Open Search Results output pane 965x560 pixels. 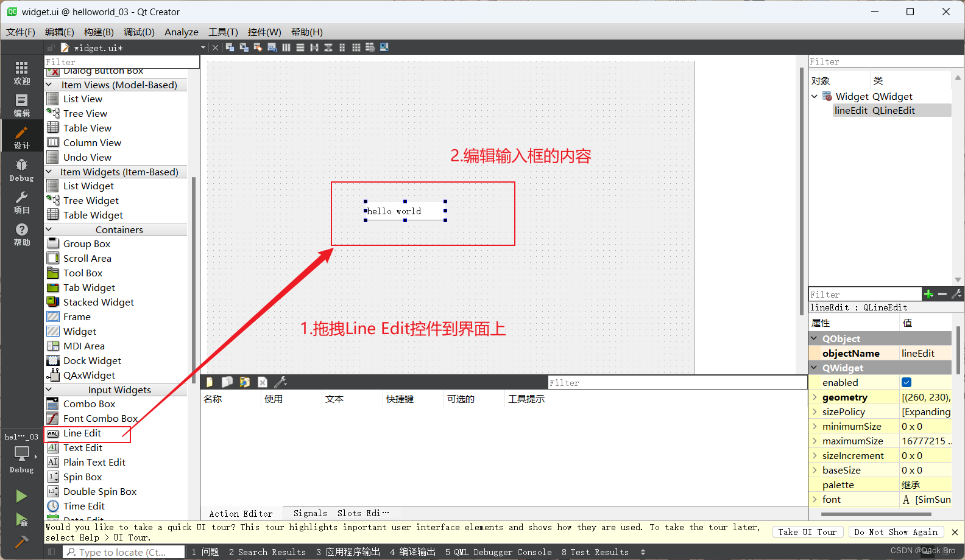(x=267, y=552)
